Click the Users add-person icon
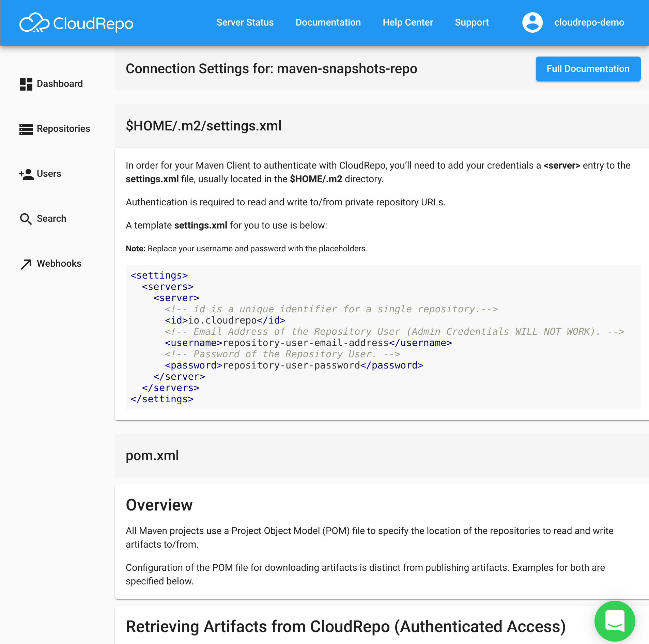The height and width of the screenshot is (644, 649). (x=26, y=174)
